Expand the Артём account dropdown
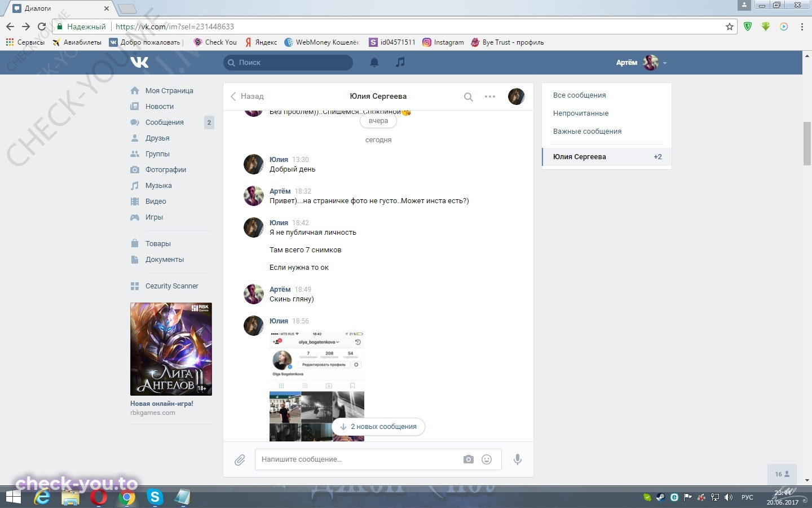The image size is (812, 508). pyautogui.click(x=642, y=63)
